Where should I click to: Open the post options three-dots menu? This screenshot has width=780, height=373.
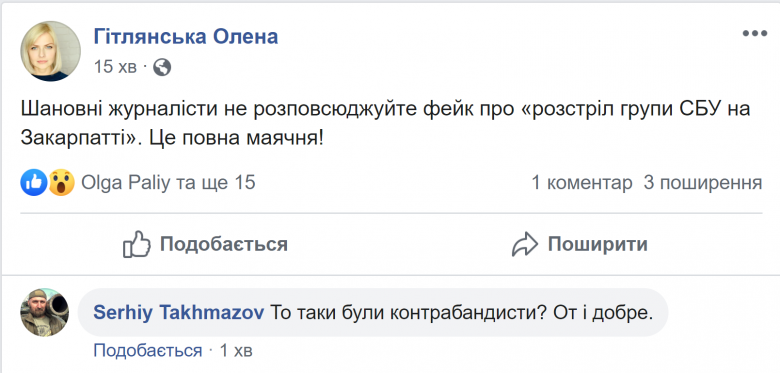click(755, 34)
